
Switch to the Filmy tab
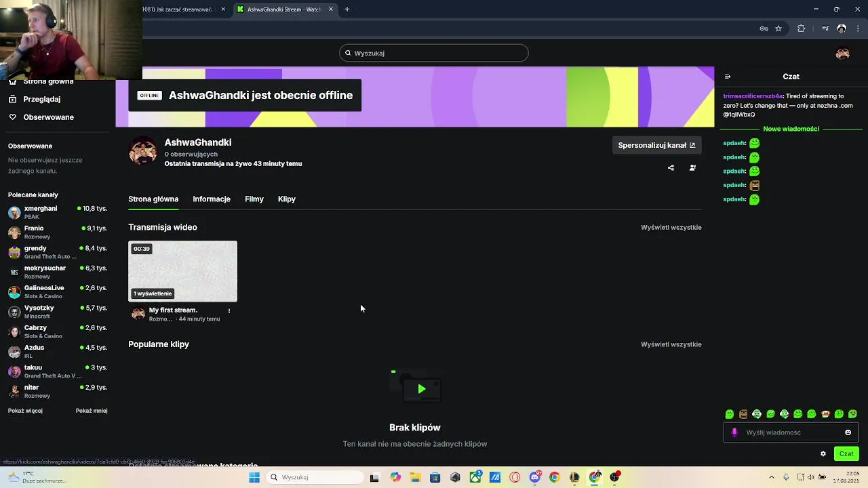point(254,199)
